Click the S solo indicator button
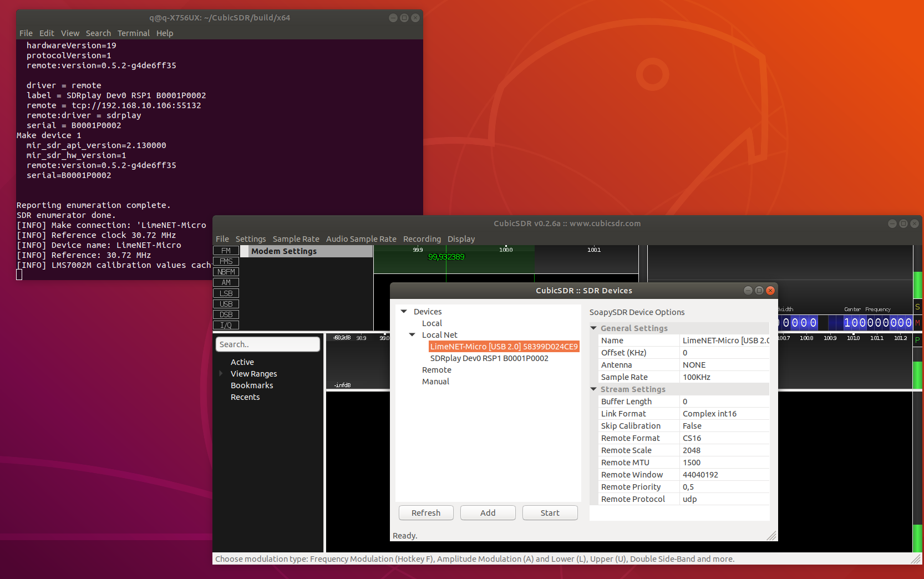Viewport: 924px width, 579px height. (917, 307)
